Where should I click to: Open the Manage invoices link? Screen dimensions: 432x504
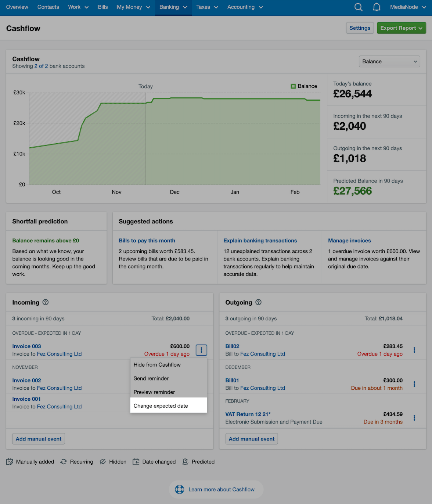pos(349,241)
